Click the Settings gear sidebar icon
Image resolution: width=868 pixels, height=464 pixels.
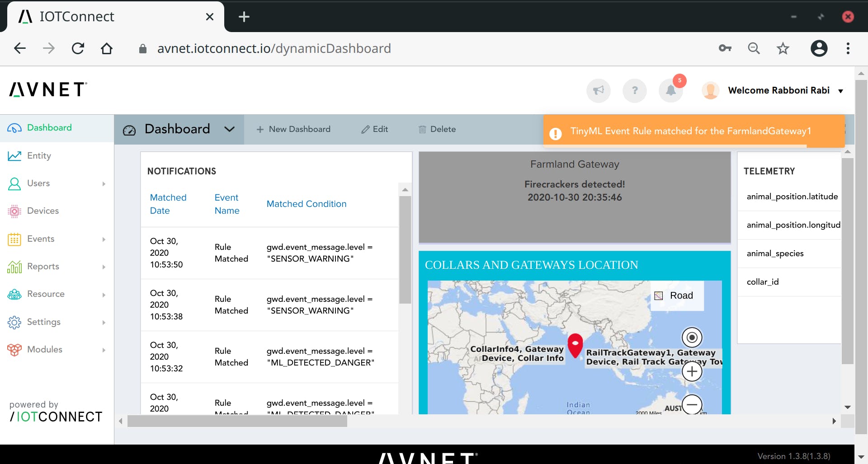[x=14, y=322]
